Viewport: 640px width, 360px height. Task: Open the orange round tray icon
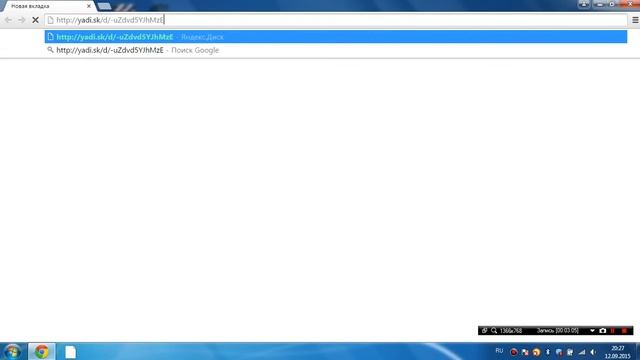pyautogui.click(x=536, y=352)
